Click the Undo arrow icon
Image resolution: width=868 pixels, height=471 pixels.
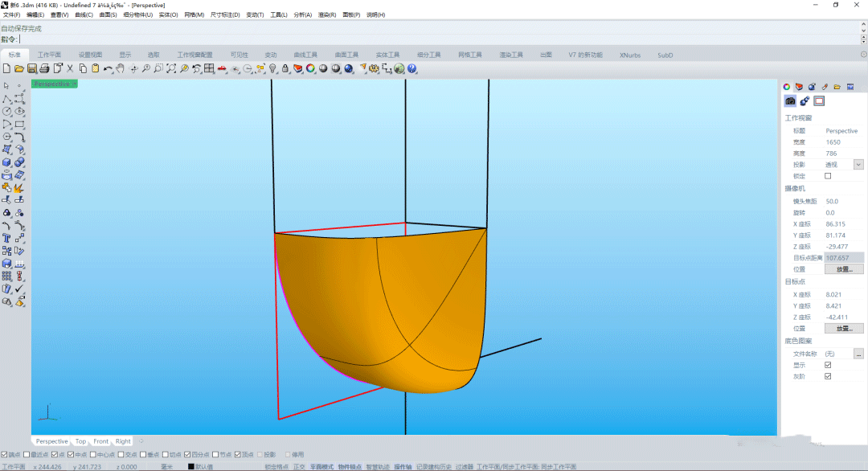tap(107, 69)
